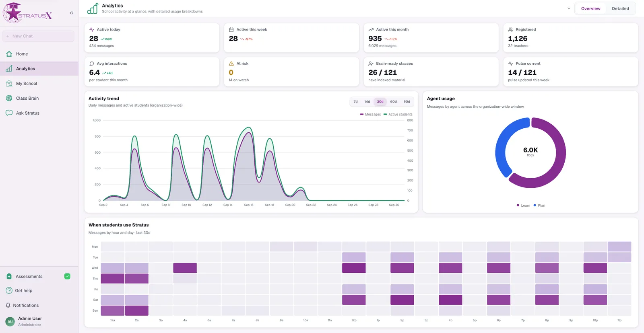Click the Registered count 1,126
The image size is (644, 333).
pos(518,39)
